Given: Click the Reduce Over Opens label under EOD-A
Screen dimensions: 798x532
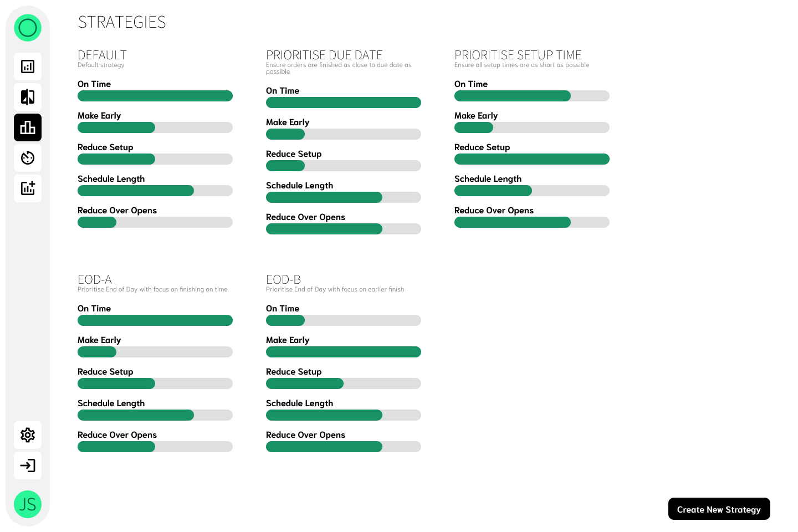Looking at the screenshot, I should (x=117, y=435).
